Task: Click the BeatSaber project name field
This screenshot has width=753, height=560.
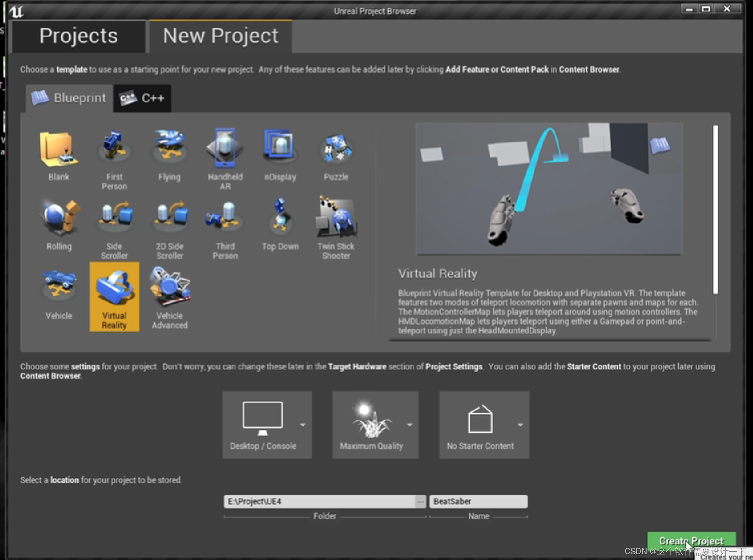Action: tap(478, 502)
